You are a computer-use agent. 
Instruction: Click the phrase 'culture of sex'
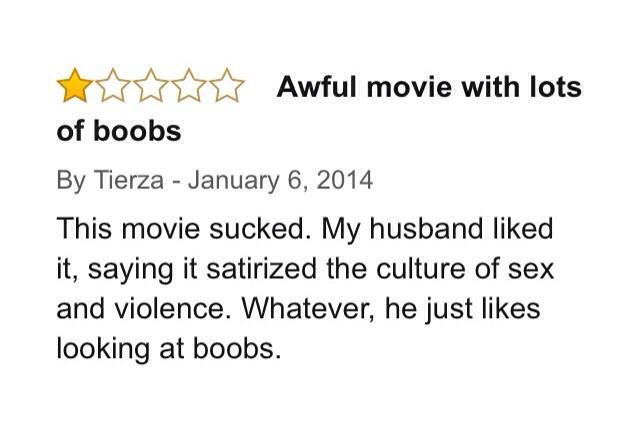465,269
